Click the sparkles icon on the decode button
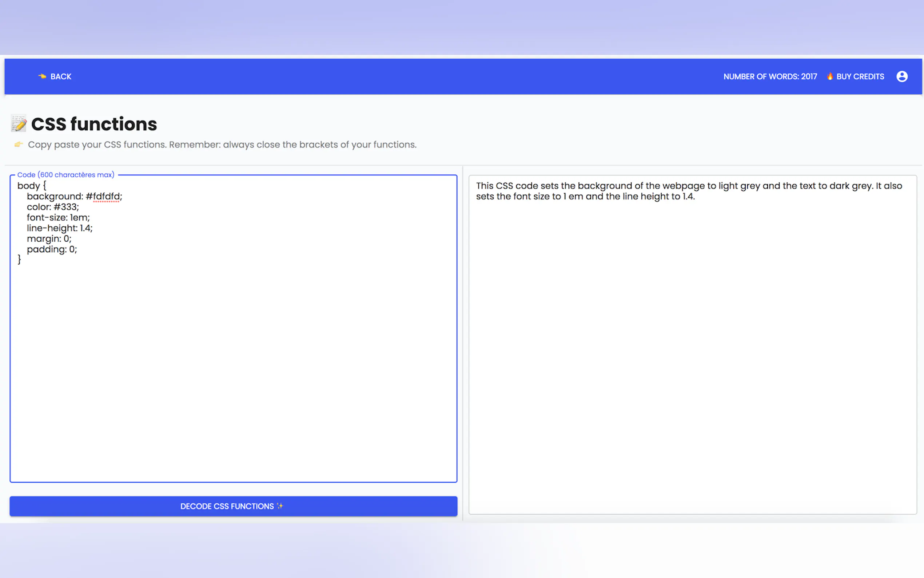This screenshot has width=924, height=578. pos(280,506)
